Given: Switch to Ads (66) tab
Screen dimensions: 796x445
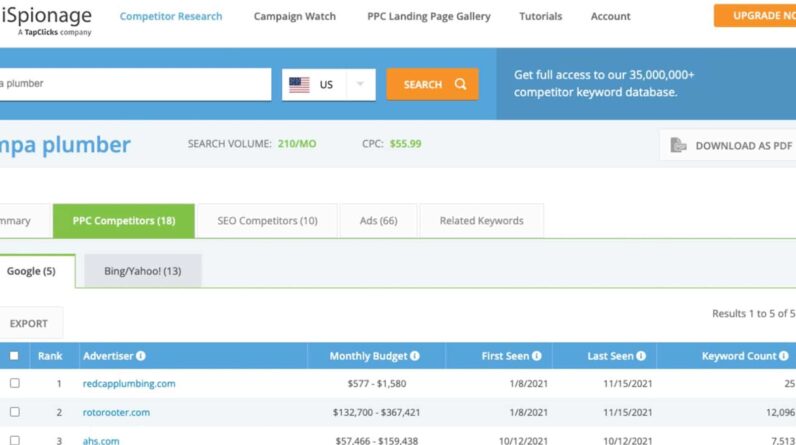Looking at the screenshot, I should (x=379, y=221).
